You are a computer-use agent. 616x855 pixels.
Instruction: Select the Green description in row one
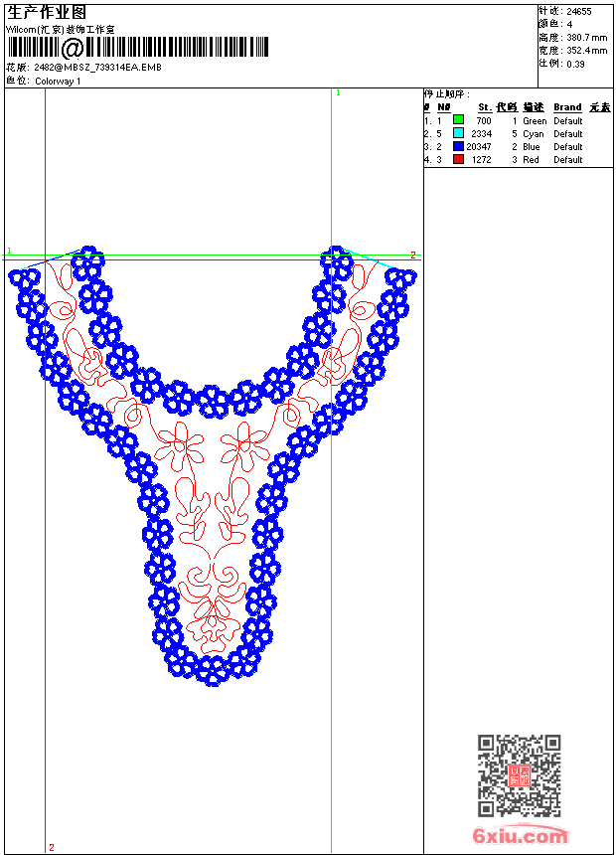[535, 120]
